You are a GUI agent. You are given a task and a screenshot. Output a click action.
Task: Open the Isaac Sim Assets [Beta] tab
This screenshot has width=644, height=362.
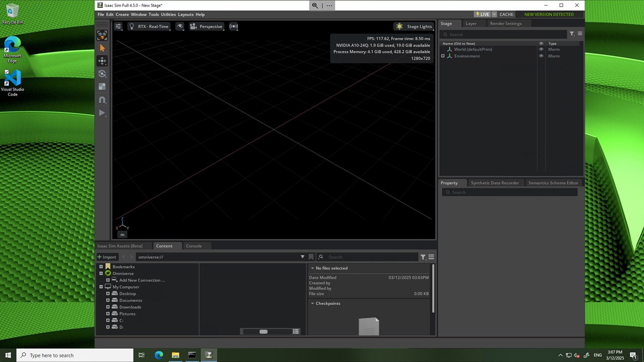tap(120, 246)
